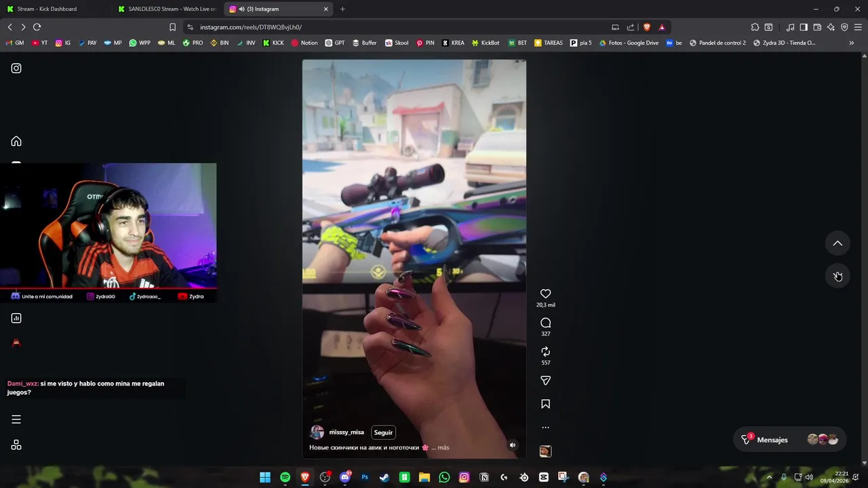
Task: Show more bookmarks with chevron
Action: 851,43
